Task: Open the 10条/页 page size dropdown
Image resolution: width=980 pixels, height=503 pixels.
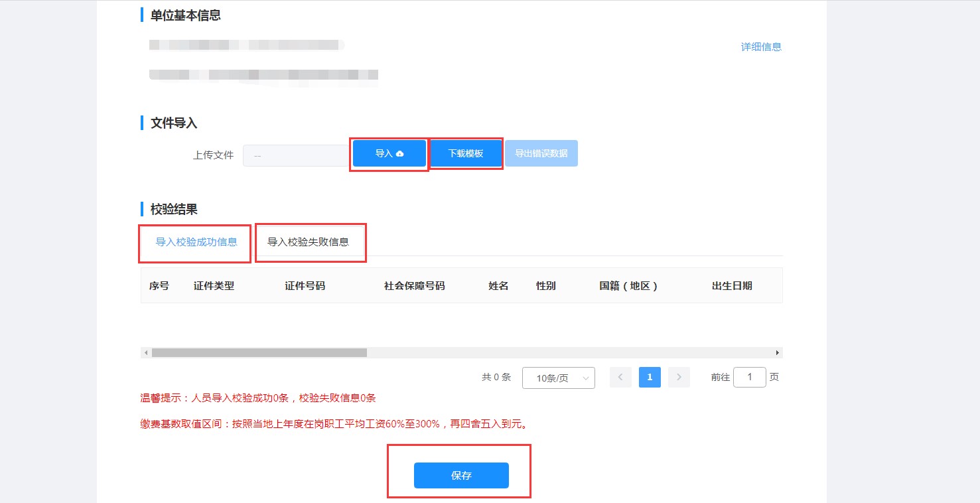Action: [559, 378]
